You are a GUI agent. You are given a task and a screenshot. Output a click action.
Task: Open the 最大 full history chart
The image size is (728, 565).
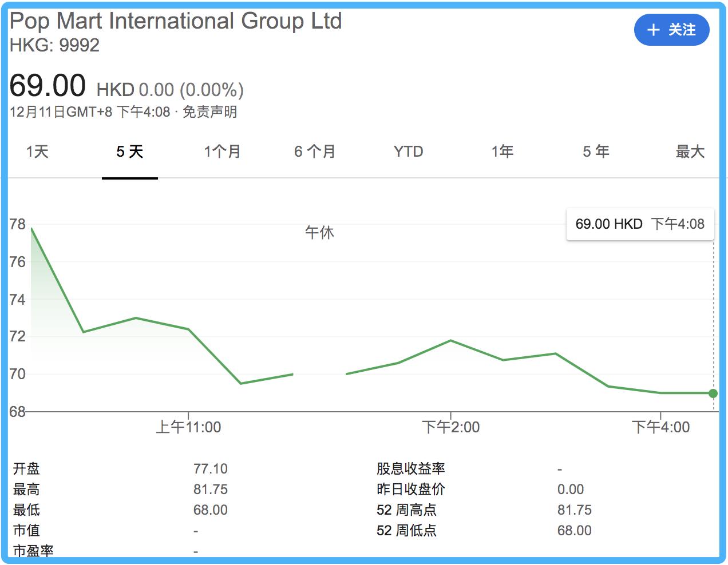click(x=690, y=152)
